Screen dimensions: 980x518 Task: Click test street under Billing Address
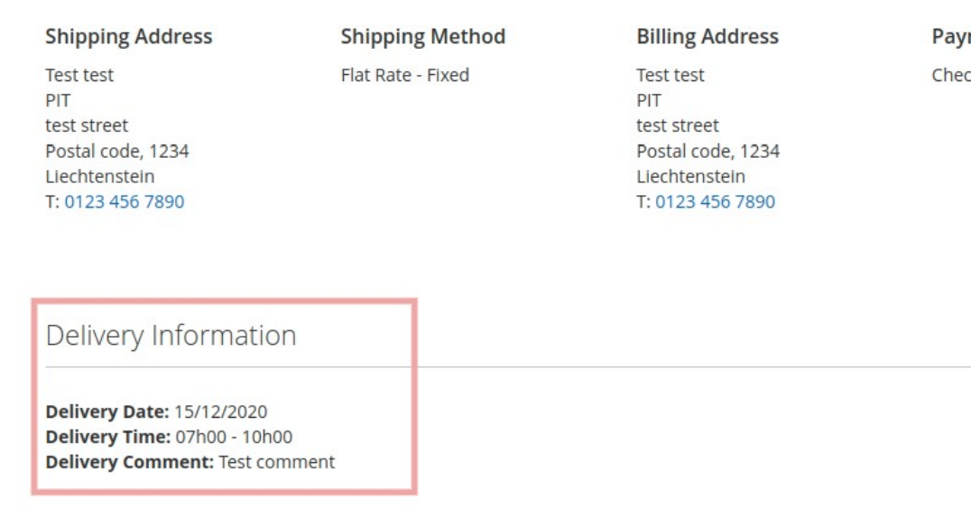[x=678, y=125]
